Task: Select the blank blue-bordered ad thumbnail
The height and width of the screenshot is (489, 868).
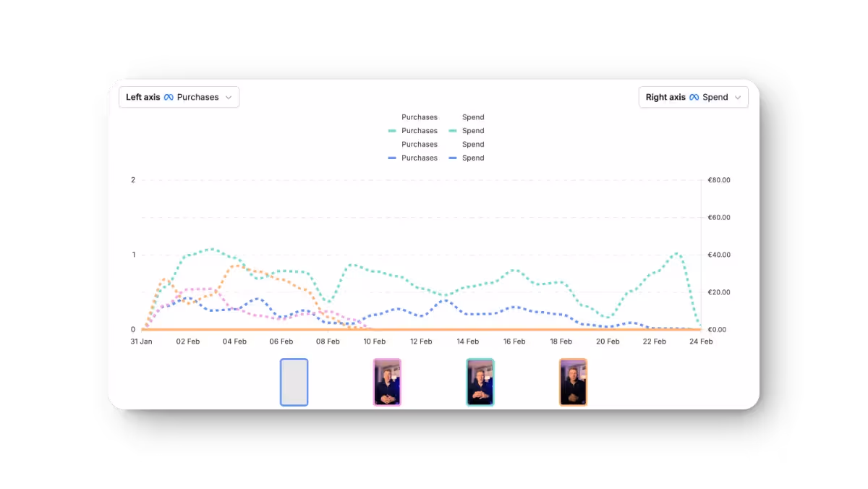Action: pos(294,382)
